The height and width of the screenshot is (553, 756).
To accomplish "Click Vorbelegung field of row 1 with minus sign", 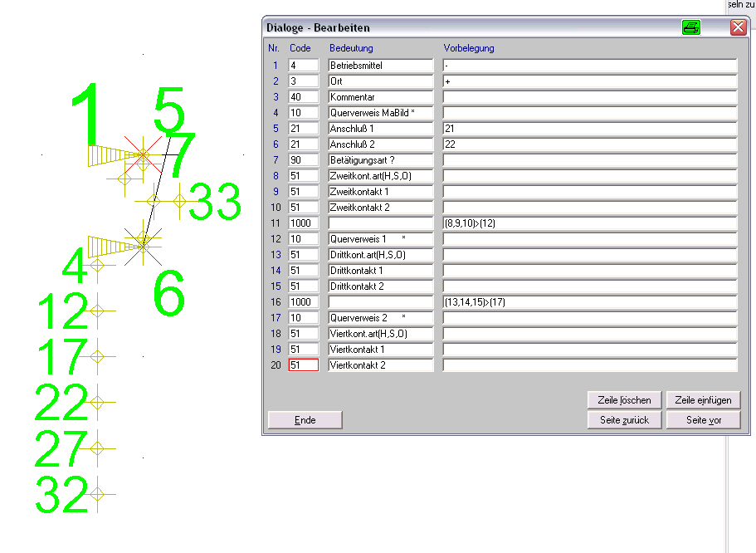I will point(590,65).
